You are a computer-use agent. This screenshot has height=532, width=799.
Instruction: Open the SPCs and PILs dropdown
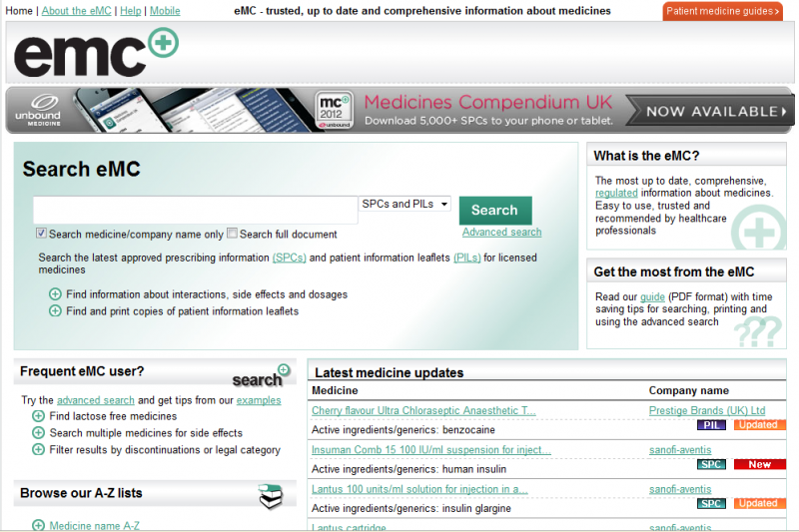coord(404,204)
